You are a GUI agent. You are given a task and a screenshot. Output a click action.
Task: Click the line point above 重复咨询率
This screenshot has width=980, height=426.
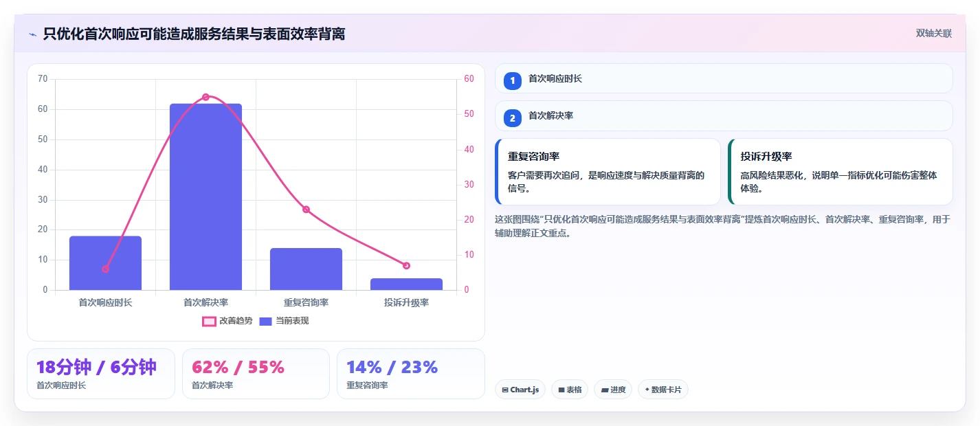(x=306, y=210)
